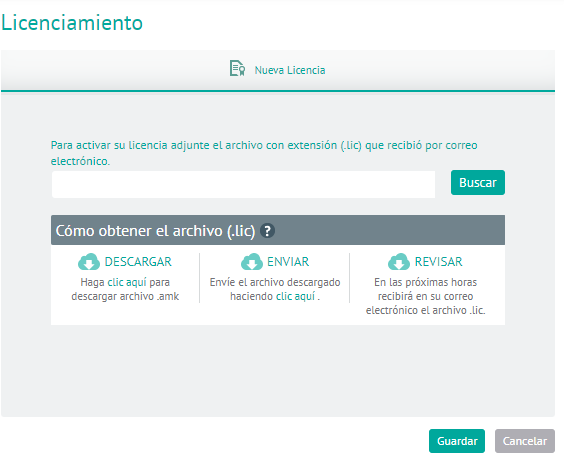Image resolution: width=564 pixels, height=459 pixels.
Task: Click 'clic aquí' link to send file
Action: pos(295,296)
